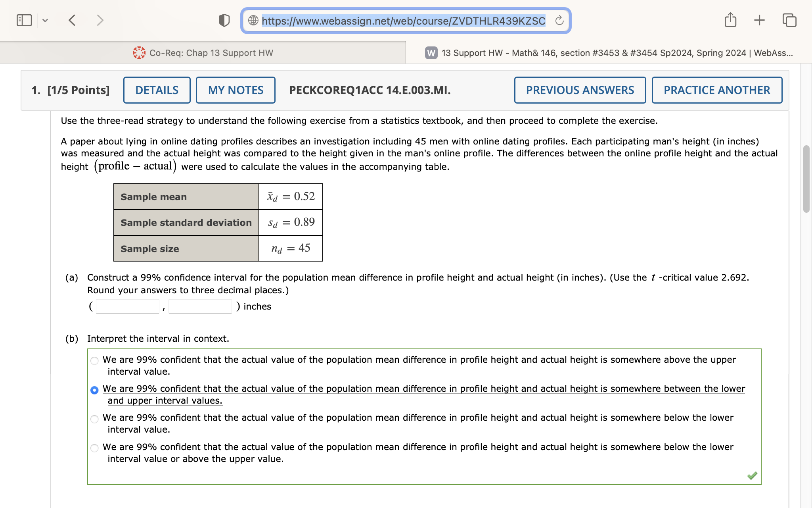Click the first confidence interval input field
812x508 pixels.
point(127,306)
